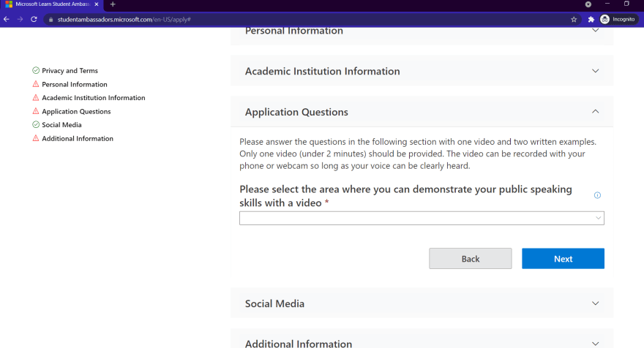Click the Application Questions heading

point(296,112)
